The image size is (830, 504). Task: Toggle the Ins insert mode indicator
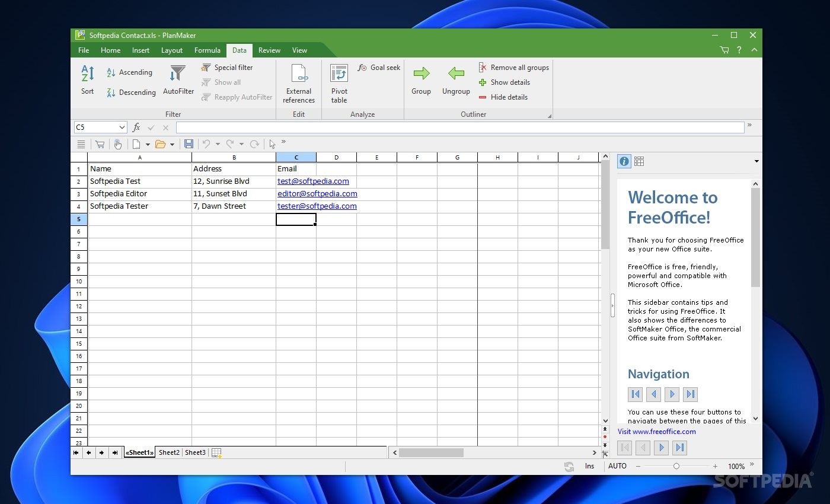pyautogui.click(x=589, y=467)
